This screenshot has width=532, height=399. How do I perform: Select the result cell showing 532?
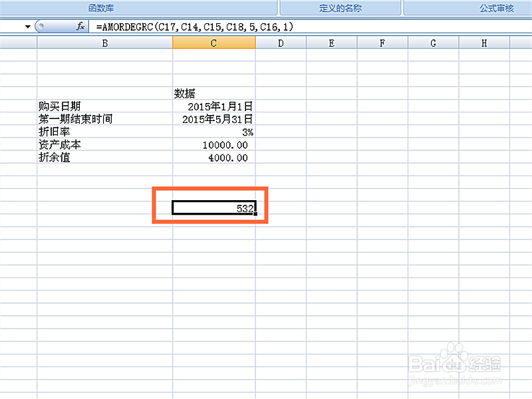point(213,207)
